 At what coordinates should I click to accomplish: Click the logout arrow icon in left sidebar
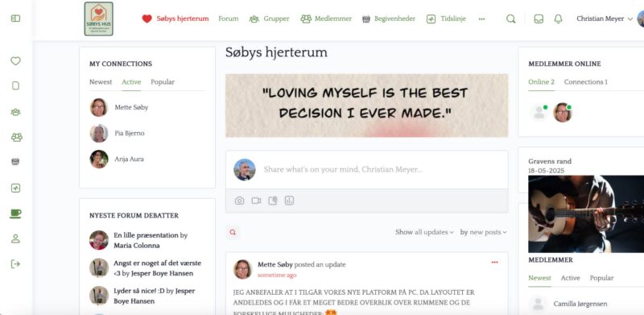click(x=15, y=264)
